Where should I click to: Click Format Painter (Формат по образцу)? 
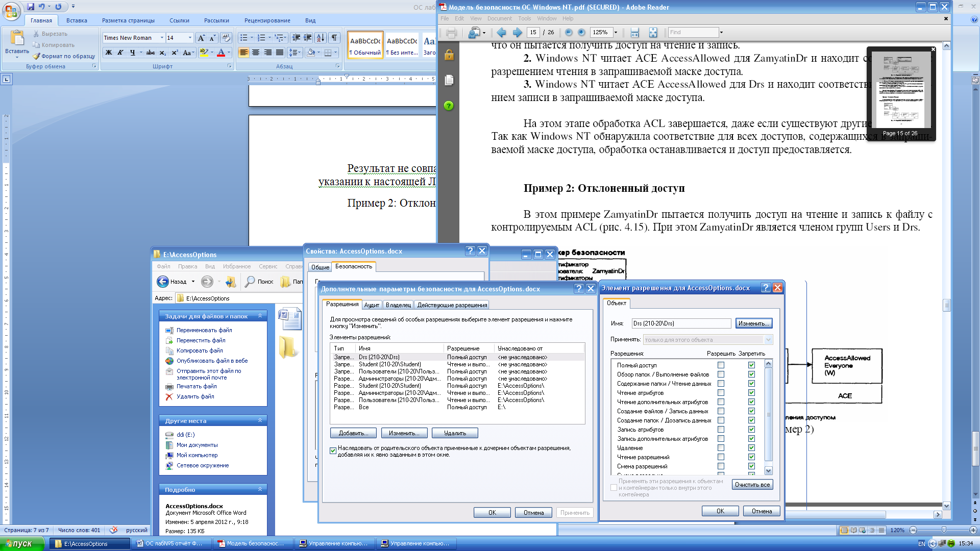pos(64,56)
